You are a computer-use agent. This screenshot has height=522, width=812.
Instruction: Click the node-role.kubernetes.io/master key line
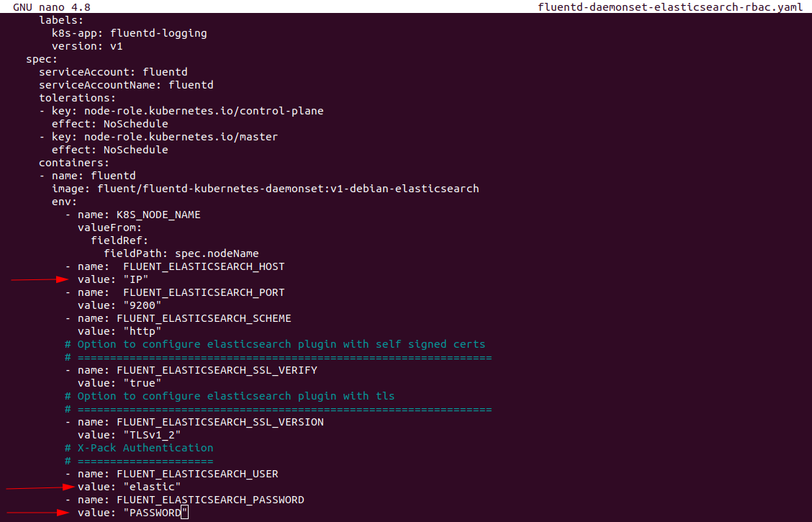tap(158, 137)
